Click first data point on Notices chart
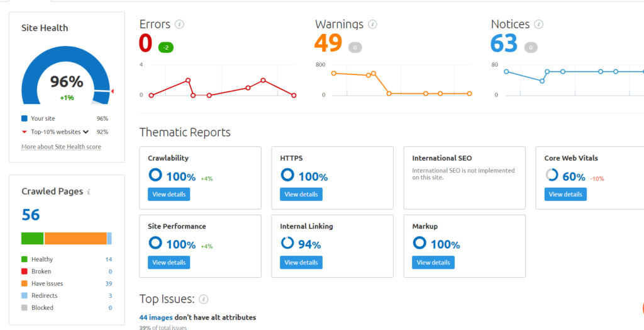The height and width of the screenshot is (330, 644). point(506,71)
